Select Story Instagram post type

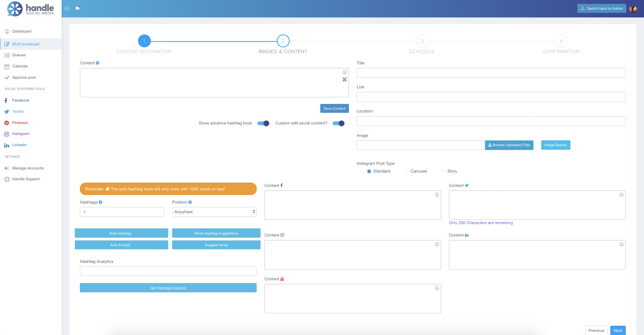pyautogui.click(x=443, y=172)
